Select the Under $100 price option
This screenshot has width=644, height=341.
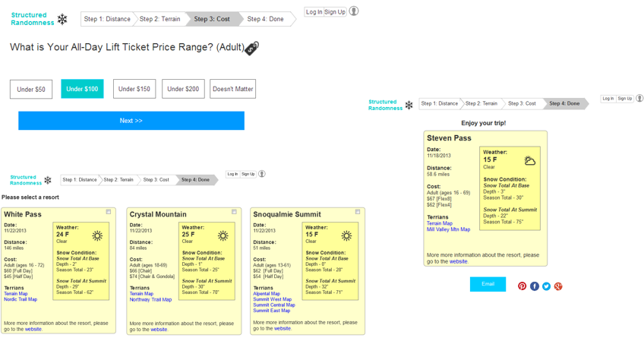pyautogui.click(x=82, y=89)
